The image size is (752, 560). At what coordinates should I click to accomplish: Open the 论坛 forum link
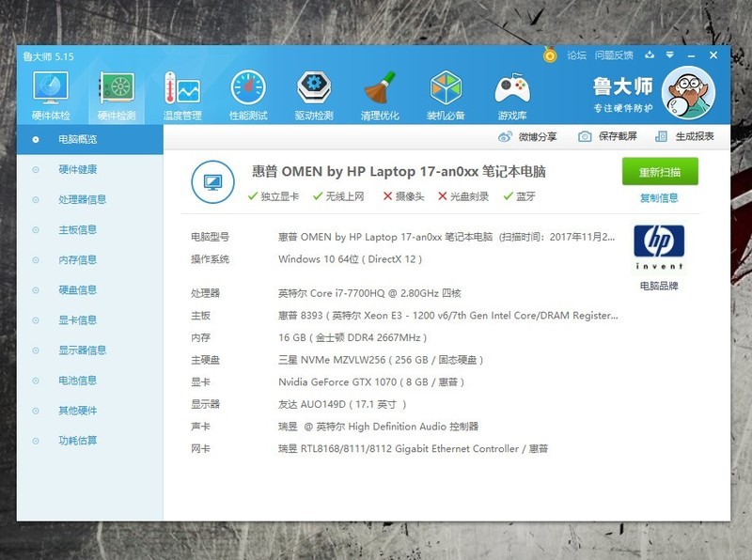pyautogui.click(x=576, y=55)
